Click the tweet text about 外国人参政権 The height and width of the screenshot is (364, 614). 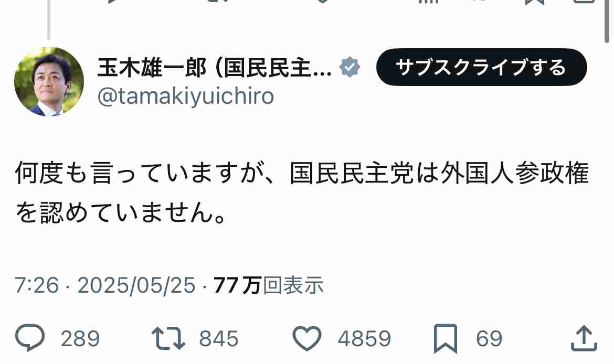point(302,192)
